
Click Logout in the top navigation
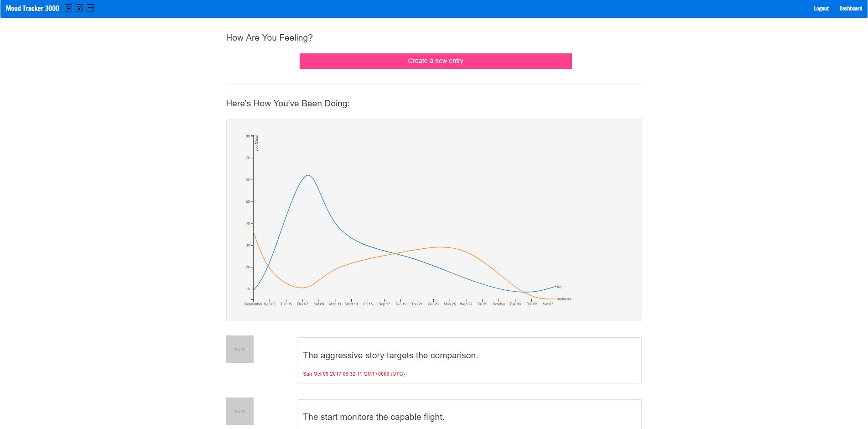pyautogui.click(x=821, y=9)
